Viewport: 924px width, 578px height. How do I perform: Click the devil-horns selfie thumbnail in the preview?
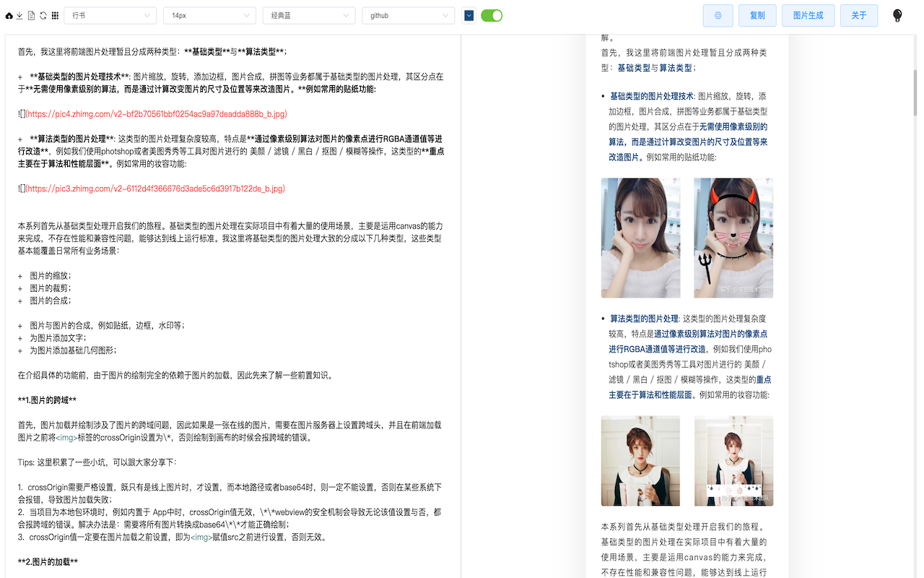[x=733, y=238]
